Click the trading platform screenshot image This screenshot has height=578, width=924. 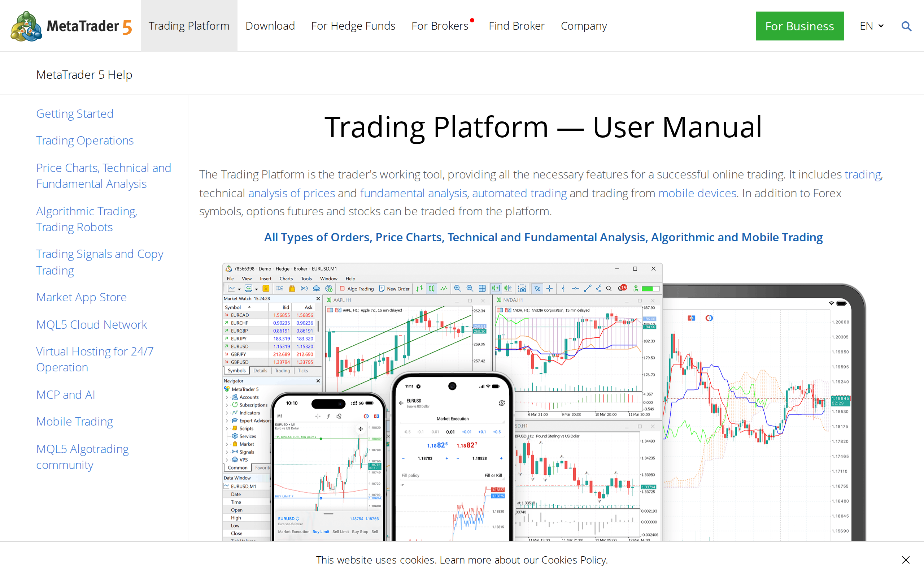(x=544, y=401)
